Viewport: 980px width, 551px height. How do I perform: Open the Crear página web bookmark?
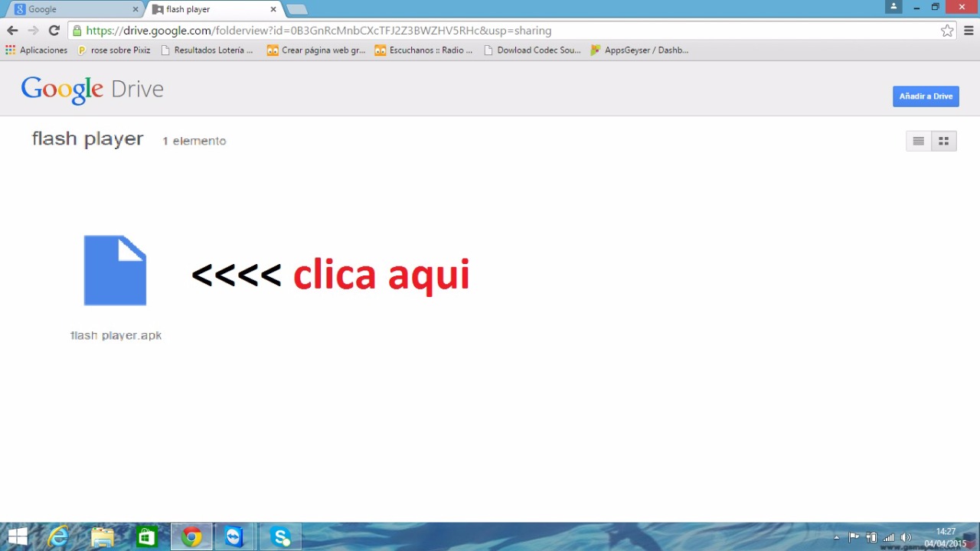point(316,50)
